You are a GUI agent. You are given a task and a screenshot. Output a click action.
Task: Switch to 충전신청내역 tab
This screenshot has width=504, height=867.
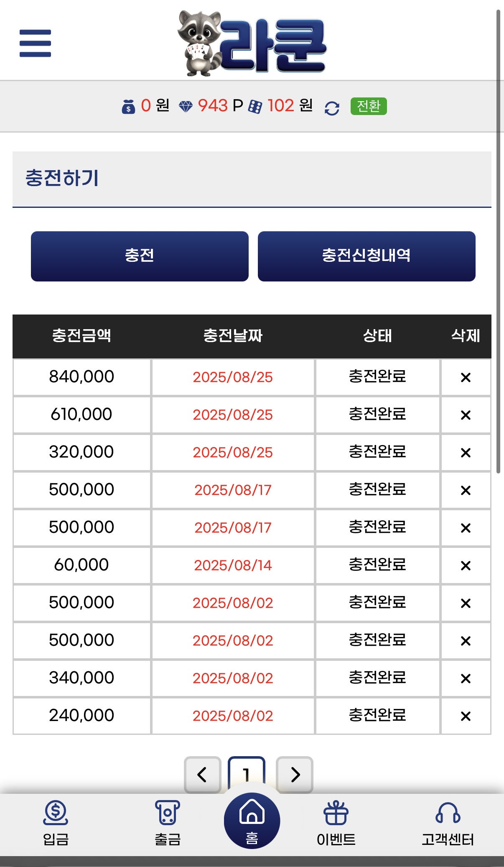(367, 256)
